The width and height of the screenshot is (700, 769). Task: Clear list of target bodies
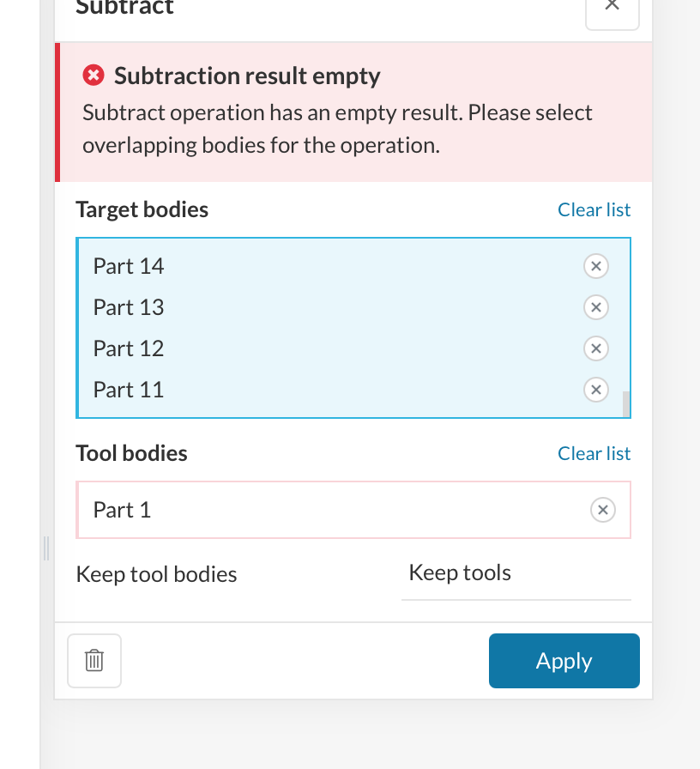[x=594, y=210]
